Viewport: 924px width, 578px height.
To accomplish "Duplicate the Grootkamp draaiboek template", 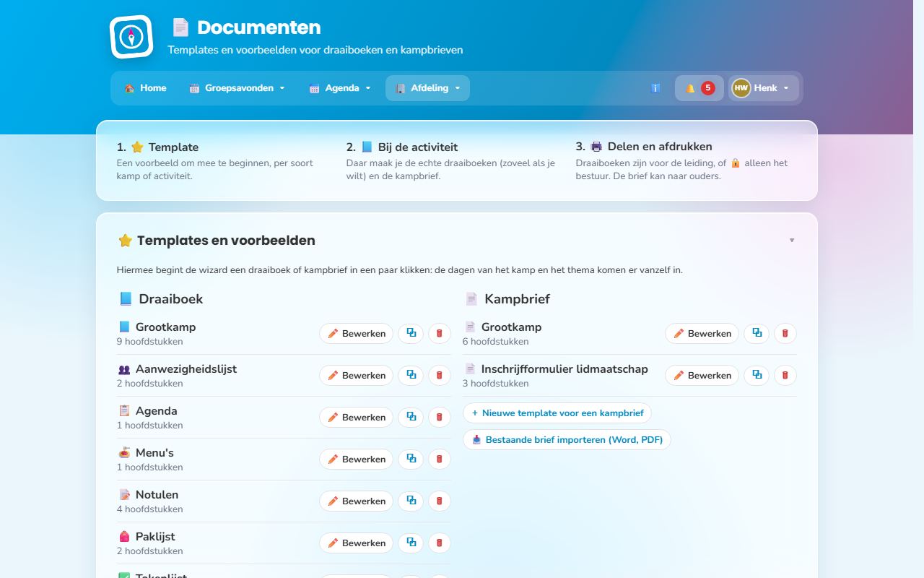I will [411, 333].
